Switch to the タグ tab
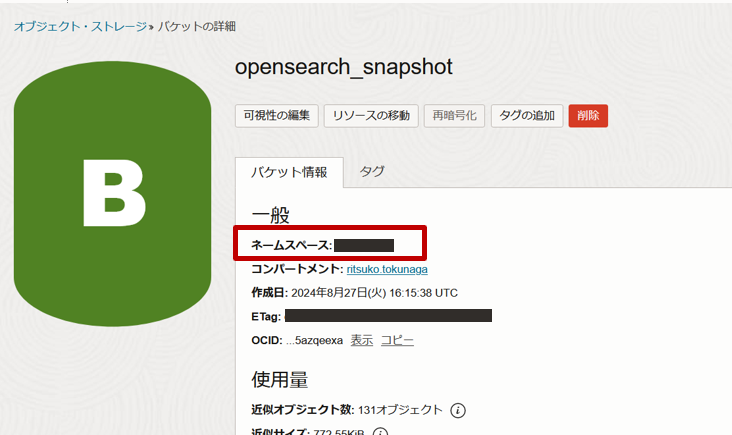This screenshot has height=435, width=732. tap(372, 171)
